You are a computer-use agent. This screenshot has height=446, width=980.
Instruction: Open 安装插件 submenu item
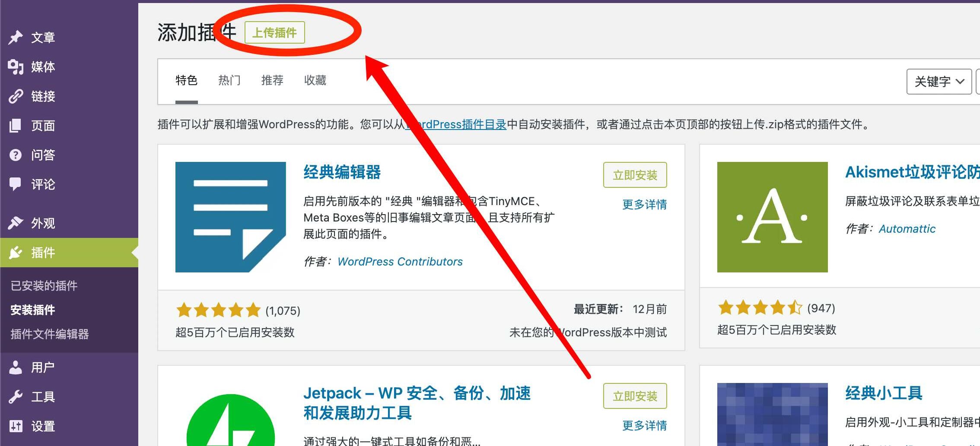pos(32,310)
